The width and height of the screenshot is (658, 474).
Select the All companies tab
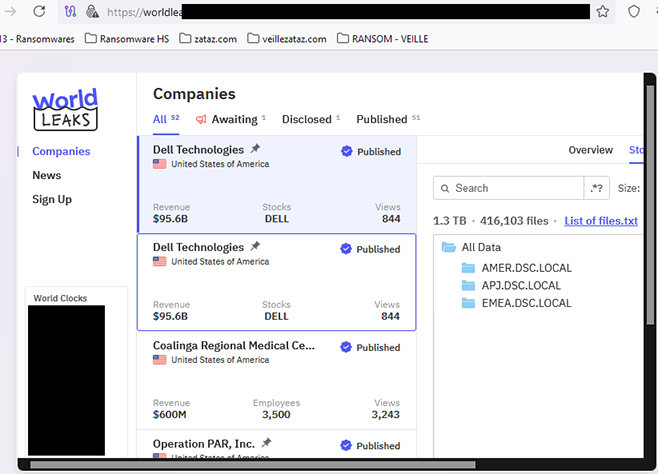pos(166,120)
